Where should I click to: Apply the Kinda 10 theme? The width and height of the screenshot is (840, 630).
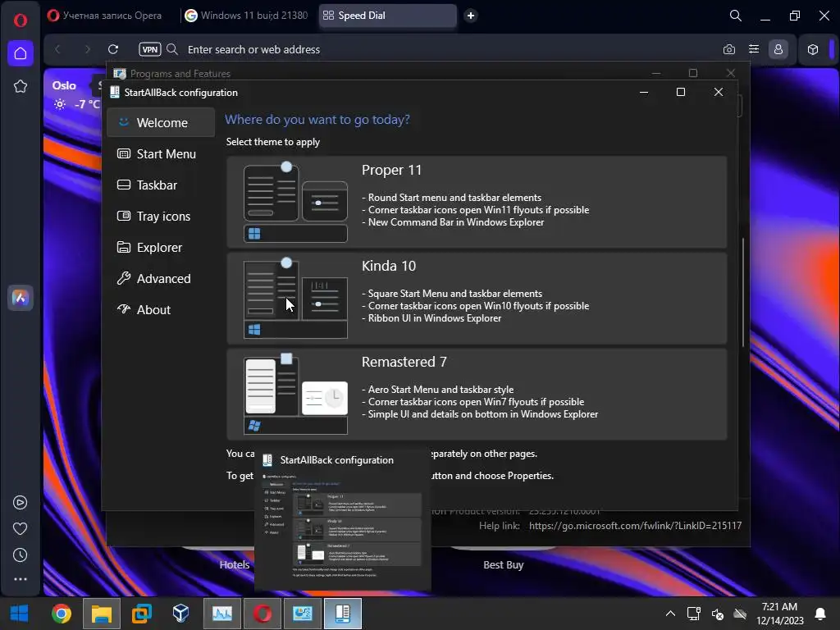477,298
